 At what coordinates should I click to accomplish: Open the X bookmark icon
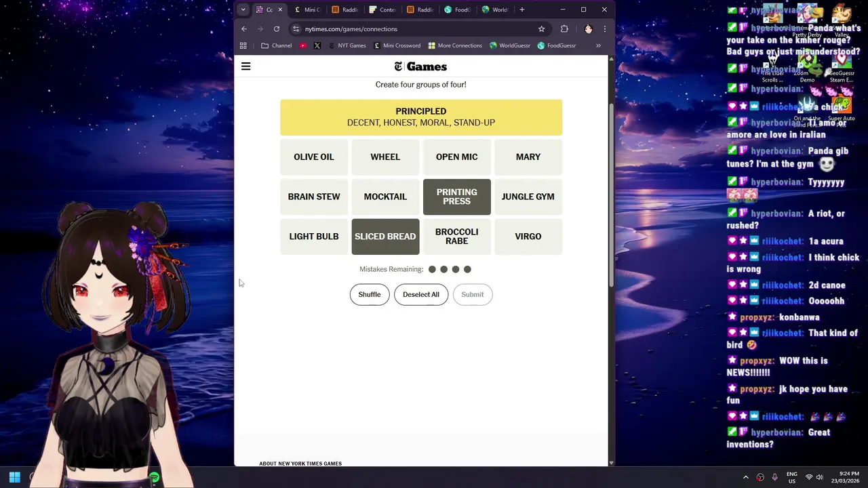tap(317, 45)
